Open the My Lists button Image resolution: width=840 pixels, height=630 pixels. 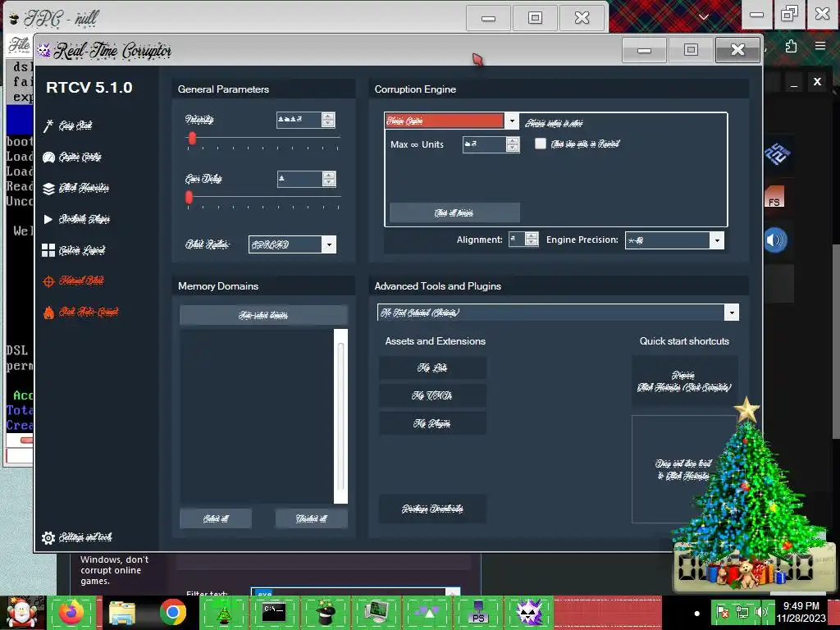tap(433, 368)
